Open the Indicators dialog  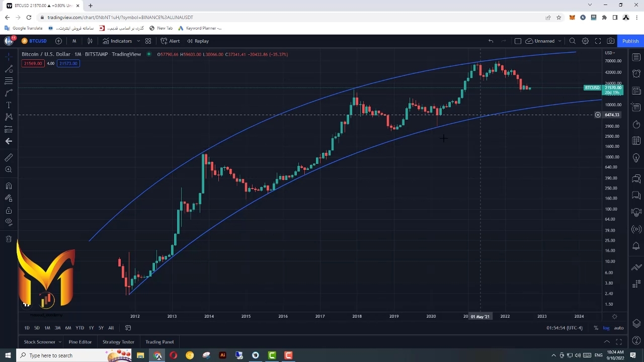117,41
